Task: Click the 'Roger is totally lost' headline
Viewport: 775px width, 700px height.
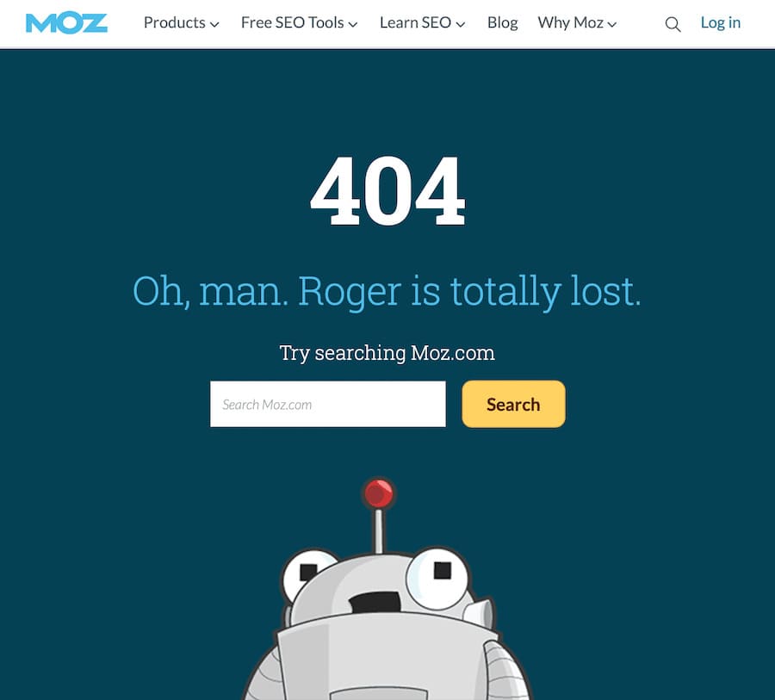Action: tap(469, 291)
